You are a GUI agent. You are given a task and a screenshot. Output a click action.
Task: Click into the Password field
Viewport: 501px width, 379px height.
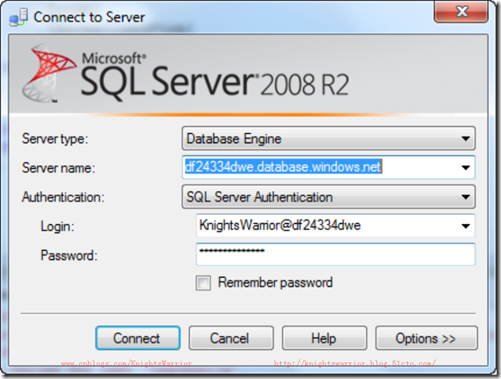click(x=335, y=254)
